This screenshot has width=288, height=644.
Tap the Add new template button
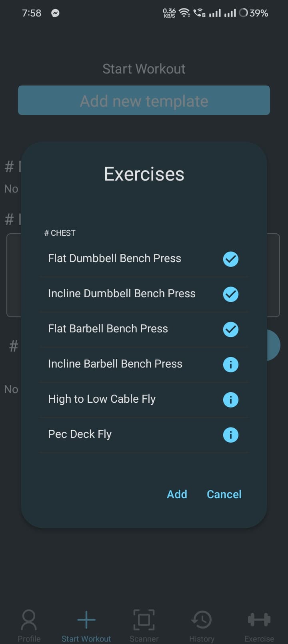[x=144, y=101]
